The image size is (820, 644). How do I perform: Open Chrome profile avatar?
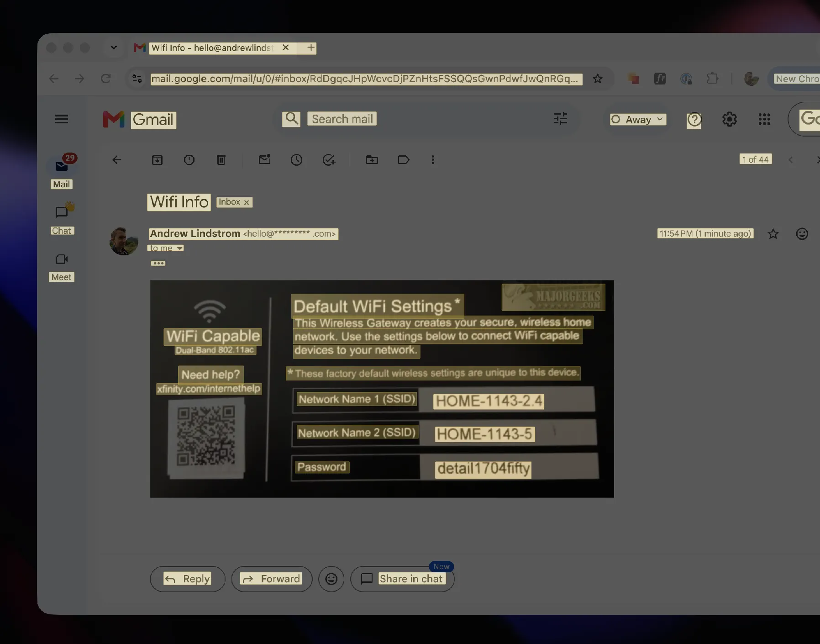click(751, 79)
